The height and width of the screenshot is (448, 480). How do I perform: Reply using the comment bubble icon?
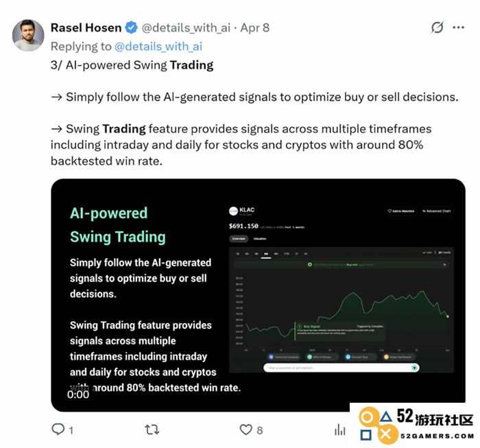[58, 429]
